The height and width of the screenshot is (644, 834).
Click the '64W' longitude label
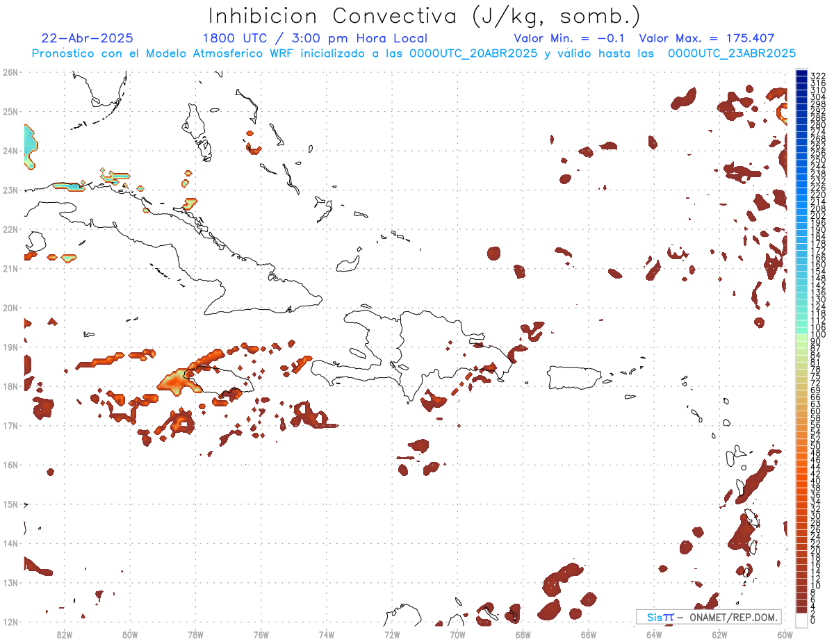(x=654, y=634)
